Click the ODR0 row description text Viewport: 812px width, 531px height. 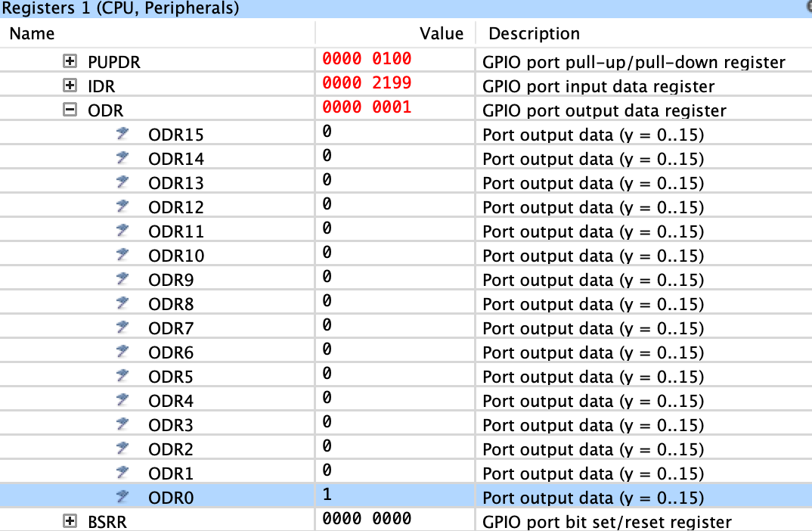coord(593,498)
